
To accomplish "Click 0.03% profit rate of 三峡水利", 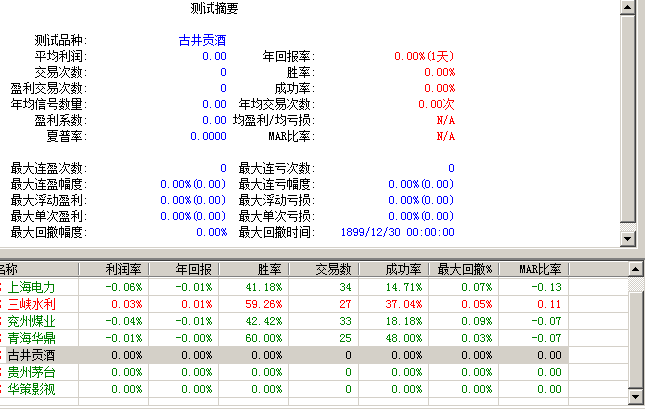I will [x=127, y=304].
